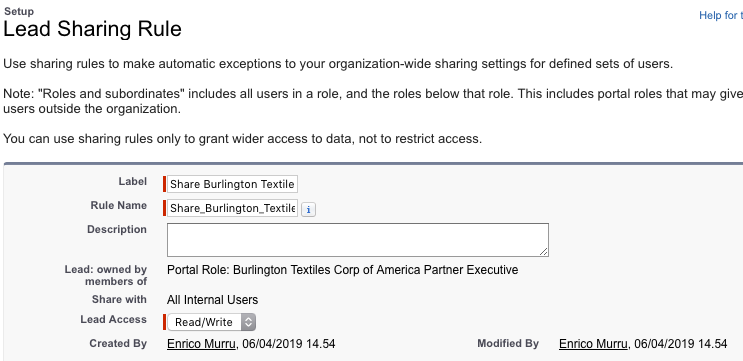Click the Rule Name field caption
This screenshot has width=743, height=361.
[118, 206]
